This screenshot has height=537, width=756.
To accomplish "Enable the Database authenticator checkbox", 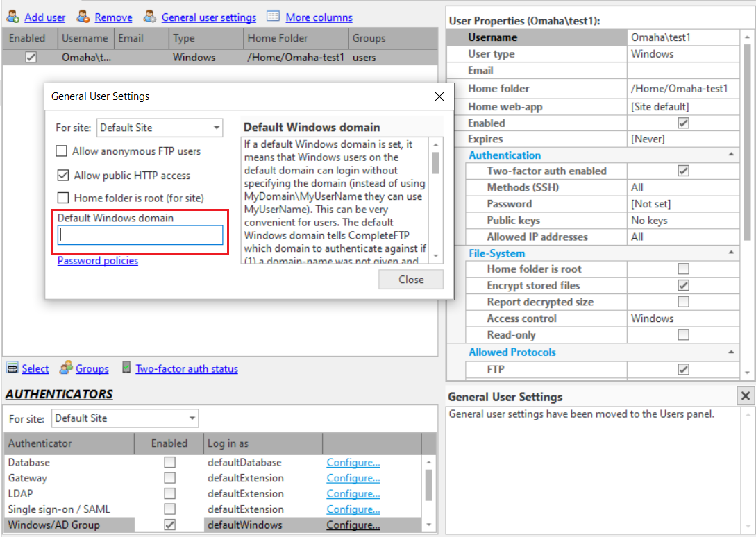I will [169, 462].
